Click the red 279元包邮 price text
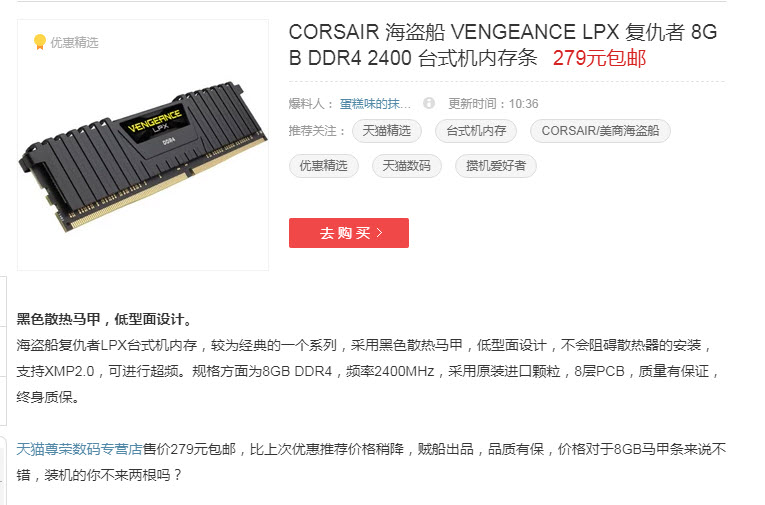Screen dimensions: 765x505 point(599,58)
